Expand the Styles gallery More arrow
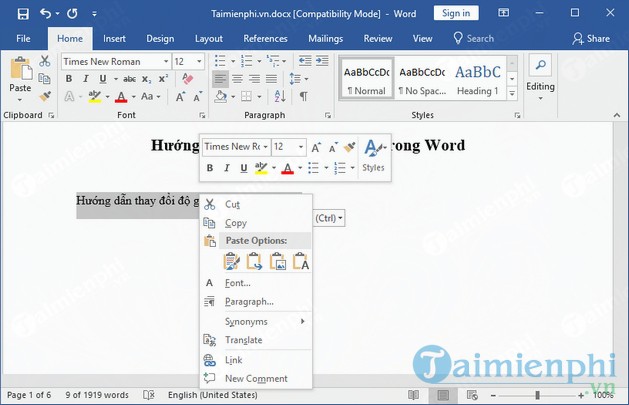The width and height of the screenshot is (629, 405). [512, 94]
